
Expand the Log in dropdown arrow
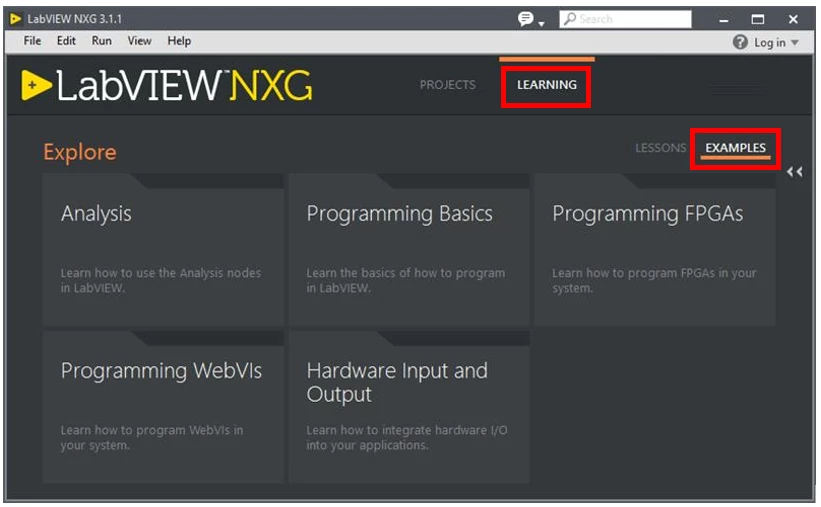(x=795, y=42)
